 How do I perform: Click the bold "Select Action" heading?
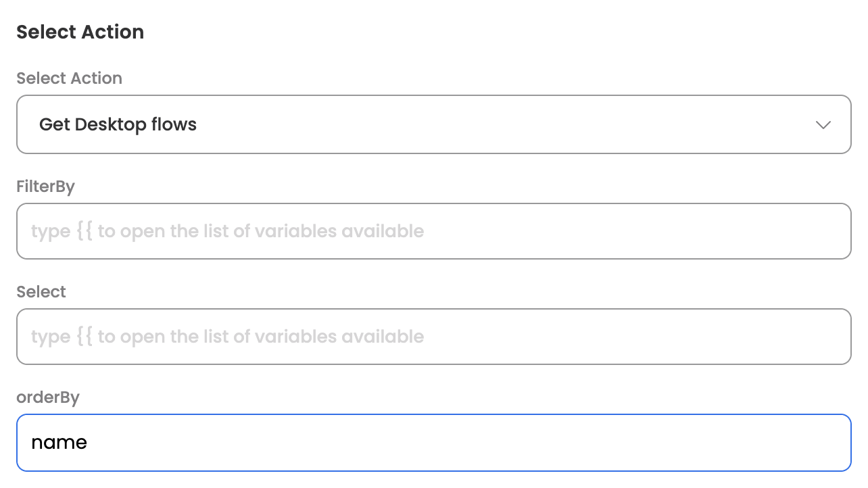[x=80, y=32]
